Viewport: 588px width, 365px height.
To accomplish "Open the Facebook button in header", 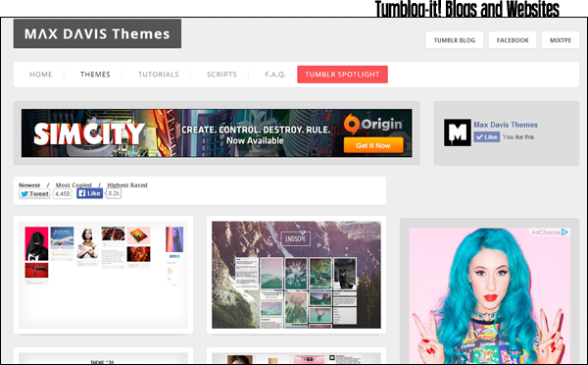I will click(513, 40).
